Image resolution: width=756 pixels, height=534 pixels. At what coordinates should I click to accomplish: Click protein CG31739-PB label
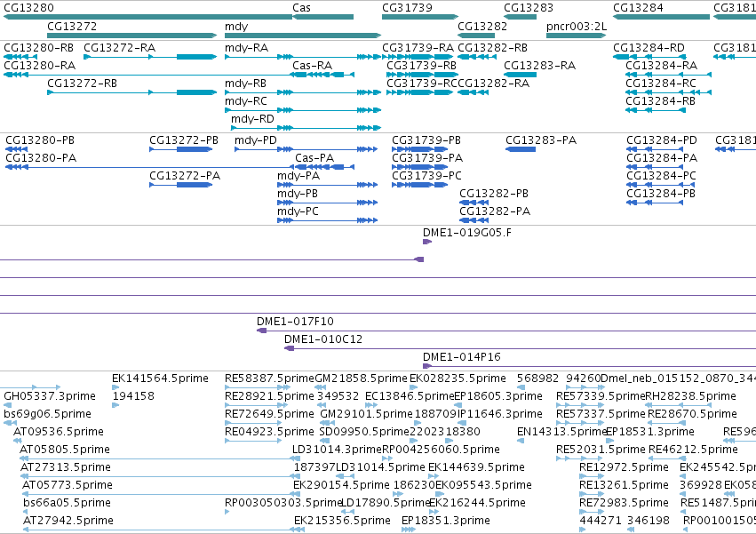pos(426,140)
